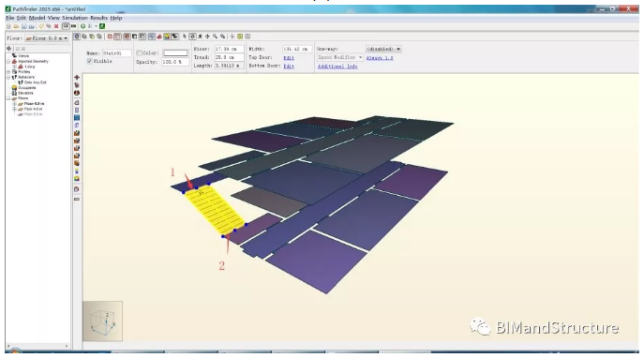This screenshot has height=358, width=644.
Task: Select the zoom magnifier tool
Action: [215, 37]
